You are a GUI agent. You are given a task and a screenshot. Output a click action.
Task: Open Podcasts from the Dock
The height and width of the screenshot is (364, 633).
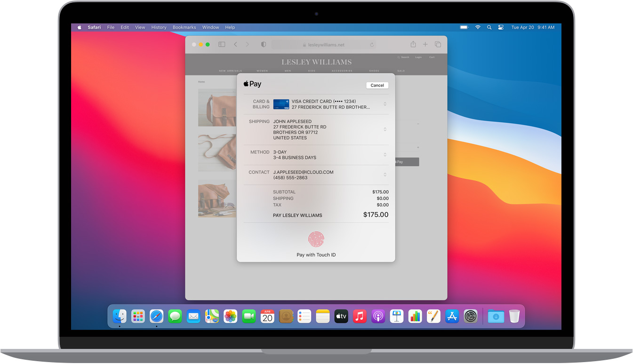378,316
